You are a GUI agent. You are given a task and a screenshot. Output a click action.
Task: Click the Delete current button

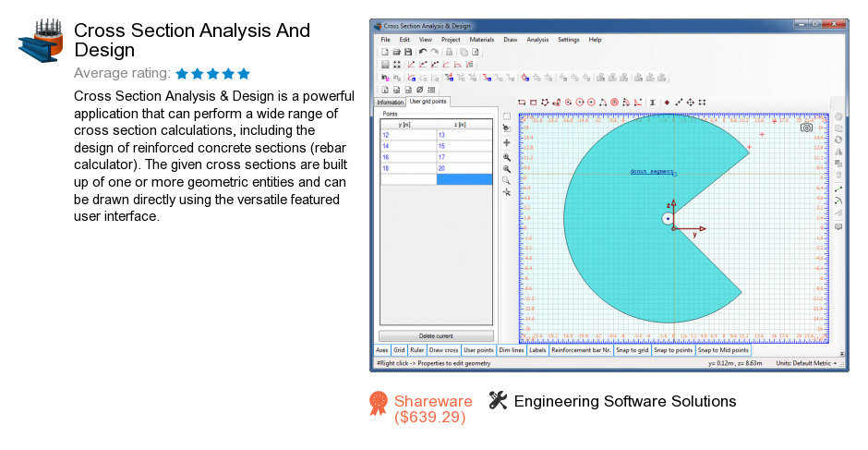(x=436, y=335)
